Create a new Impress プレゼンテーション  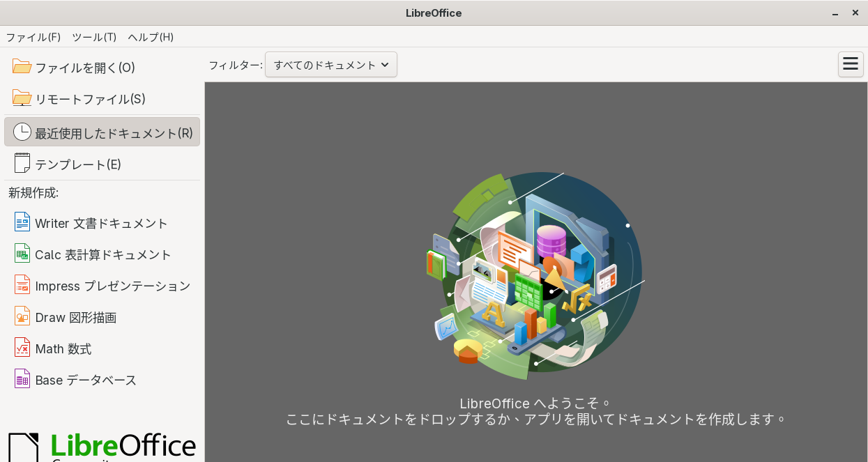(102, 286)
